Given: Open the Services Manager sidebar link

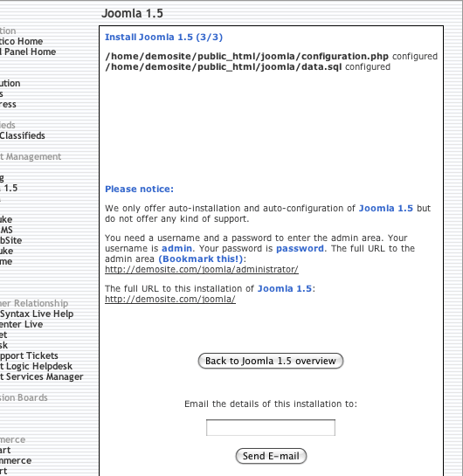Looking at the screenshot, I should [x=42, y=376].
